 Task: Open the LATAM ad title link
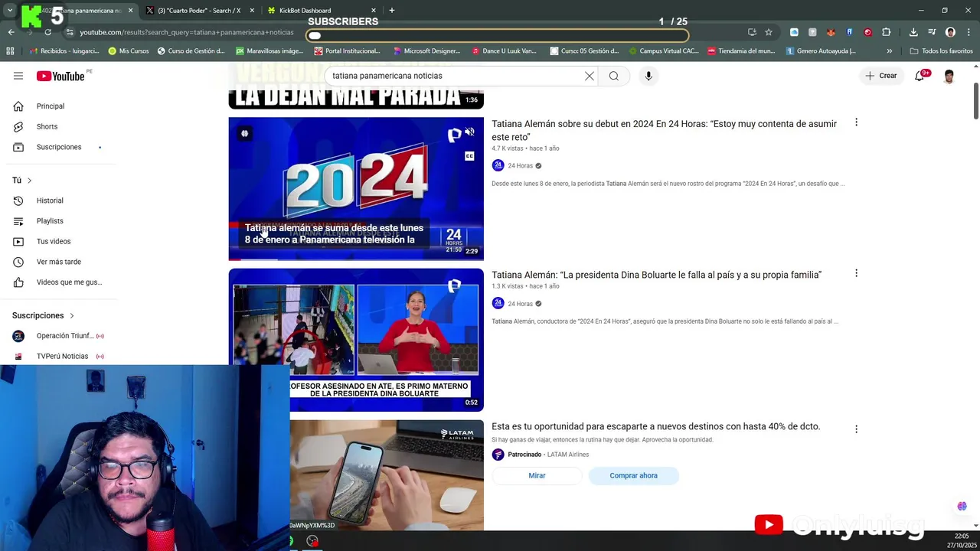[x=655, y=426]
